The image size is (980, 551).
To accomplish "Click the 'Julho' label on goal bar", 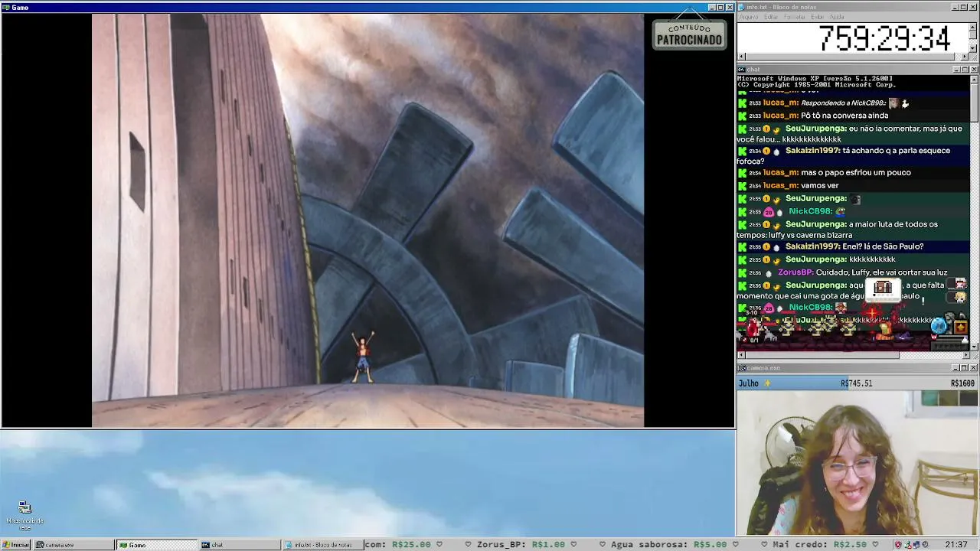I will click(749, 383).
